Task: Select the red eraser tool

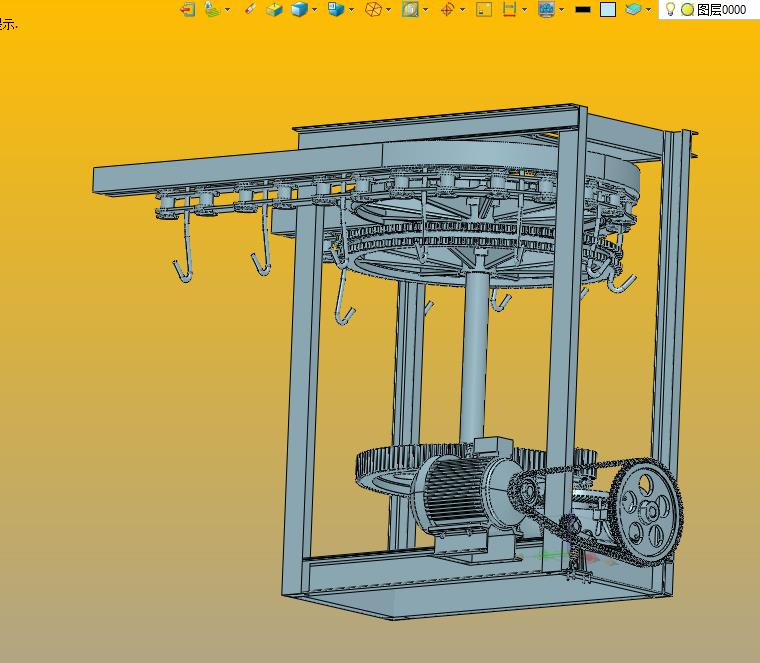Action: [249, 9]
